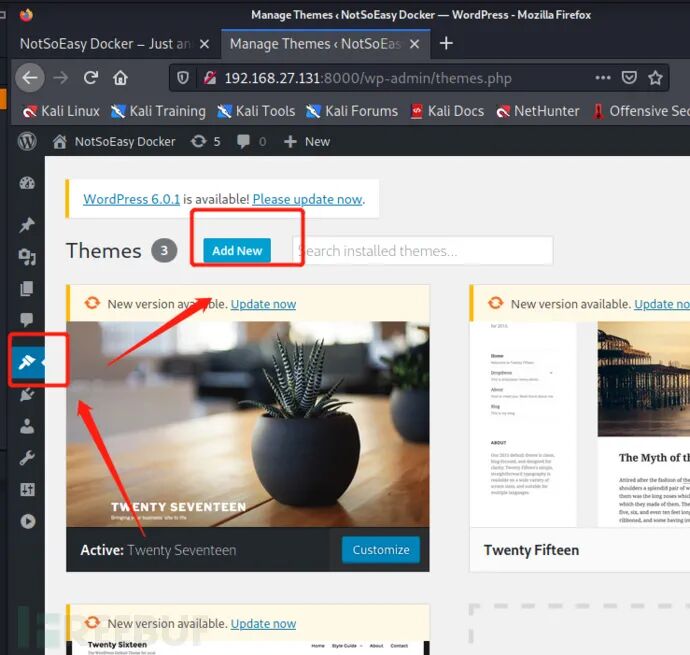Click the Firefox forward arrow
The width and height of the screenshot is (690, 655).
(x=61, y=78)
